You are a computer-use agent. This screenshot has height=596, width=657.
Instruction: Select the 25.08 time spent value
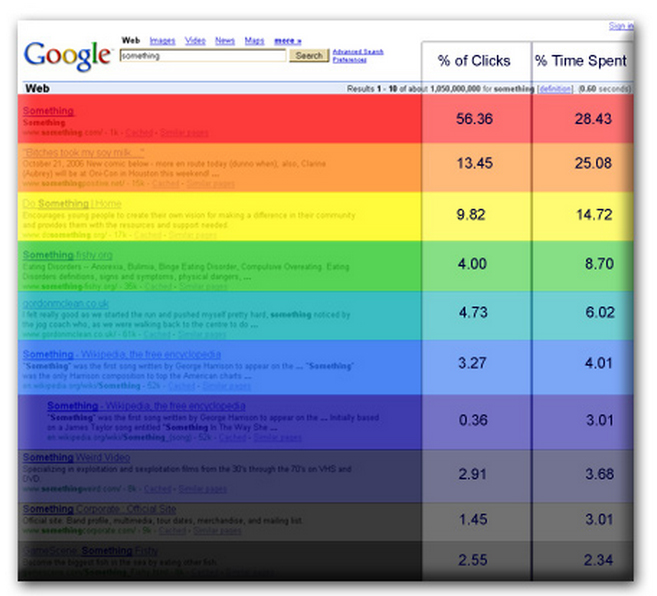[x=593, y=163]
